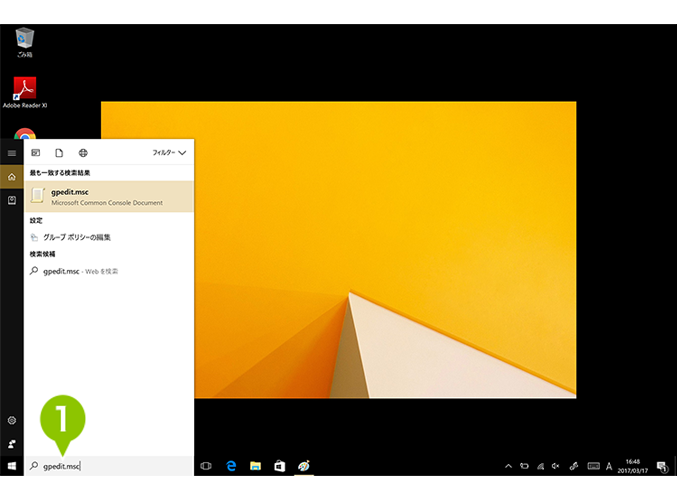Click the muted volume tray icon

pos(556,466)
